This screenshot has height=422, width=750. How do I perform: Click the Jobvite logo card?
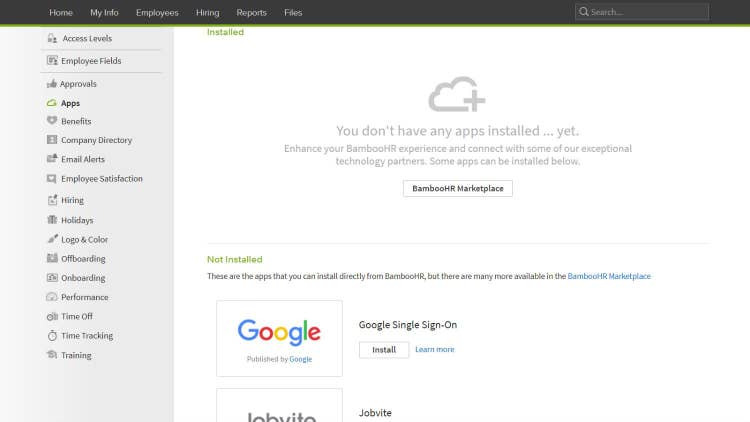pyautogui.click(x=279, y=405)
